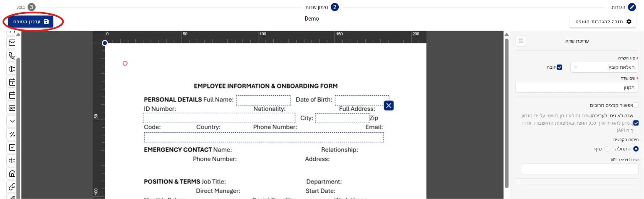Viewport: 644px width, 199px height.
Task: Select the סוף radio option
Action: 607,149
